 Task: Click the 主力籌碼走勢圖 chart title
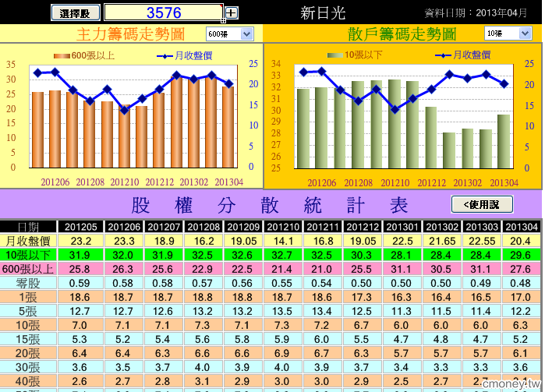click(x=130, y=34)
